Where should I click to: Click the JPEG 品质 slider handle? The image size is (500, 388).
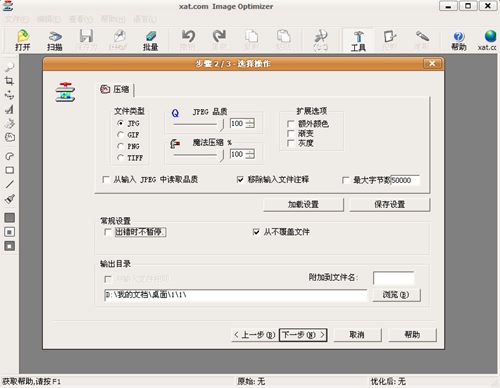[221, 124]
